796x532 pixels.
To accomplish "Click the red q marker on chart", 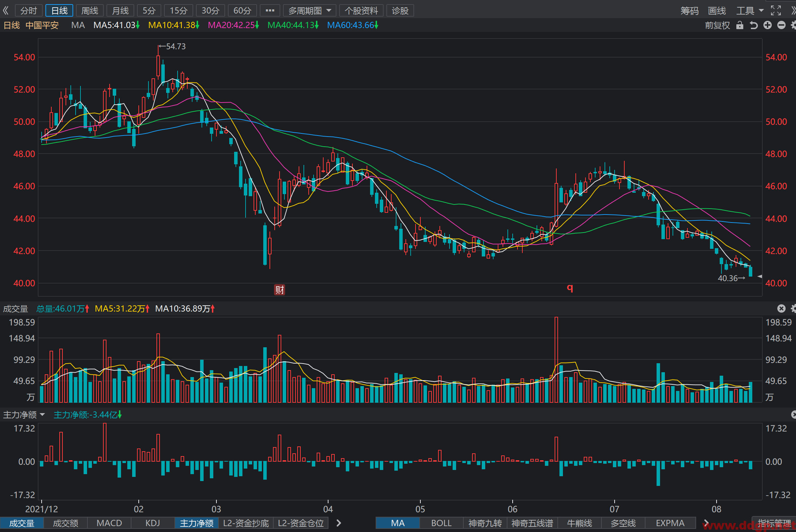I will (570, 288).
